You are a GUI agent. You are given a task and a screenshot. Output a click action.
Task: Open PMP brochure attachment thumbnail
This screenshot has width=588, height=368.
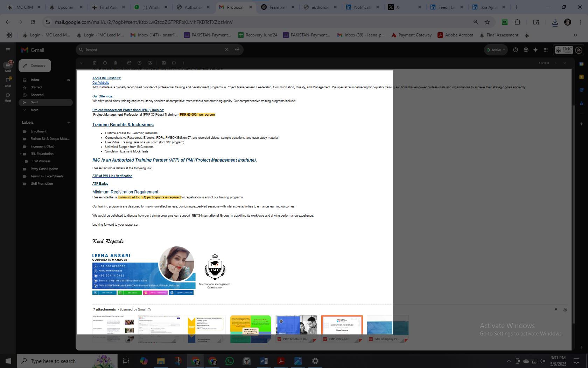click(296, 329)
